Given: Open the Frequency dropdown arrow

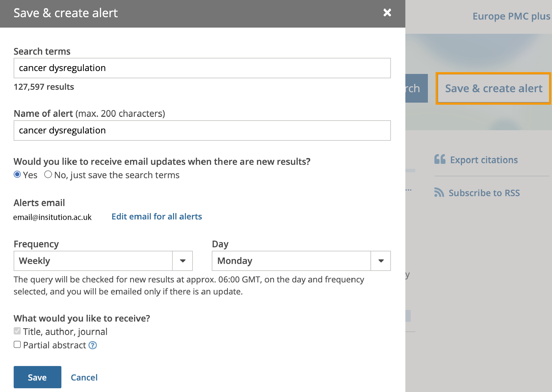Looking at the screenshot, I should [183, 261].
